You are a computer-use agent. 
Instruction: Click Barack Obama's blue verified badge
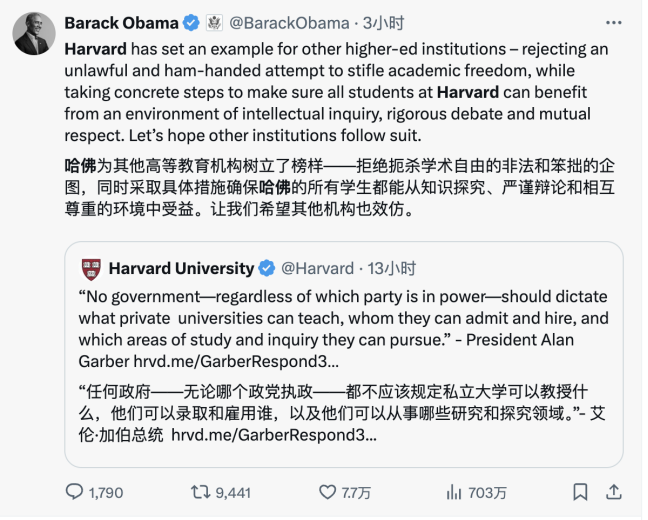190,23
